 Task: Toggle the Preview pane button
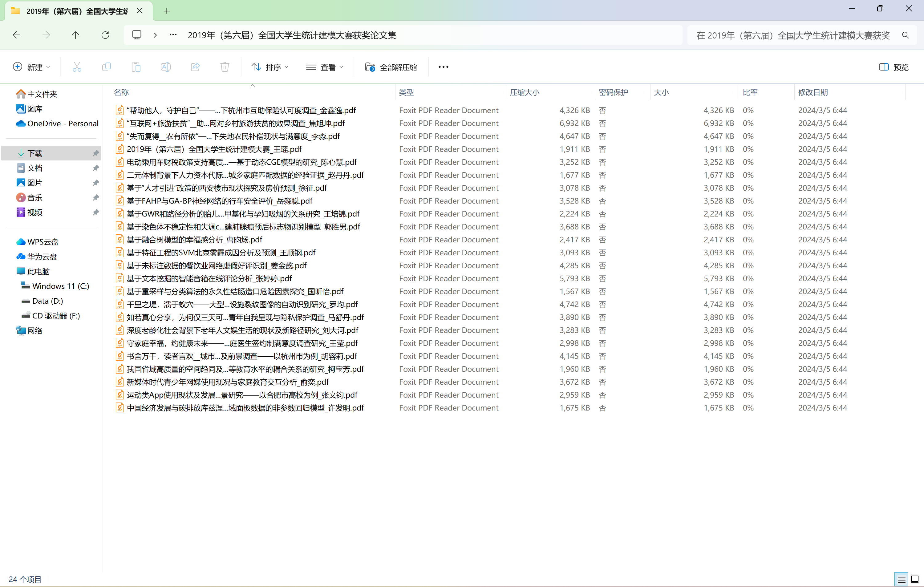(893, 67)
